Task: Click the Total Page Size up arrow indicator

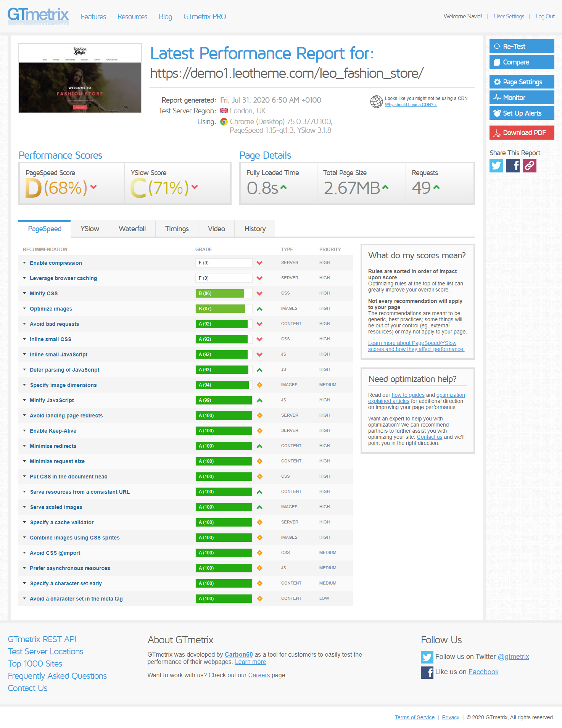Action: point(385,187)
